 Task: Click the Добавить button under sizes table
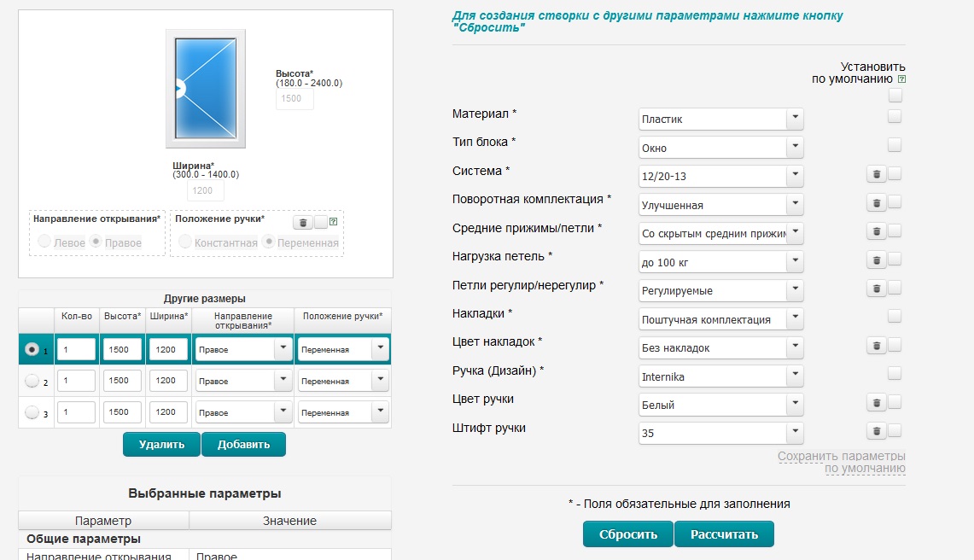click(243, 444)
